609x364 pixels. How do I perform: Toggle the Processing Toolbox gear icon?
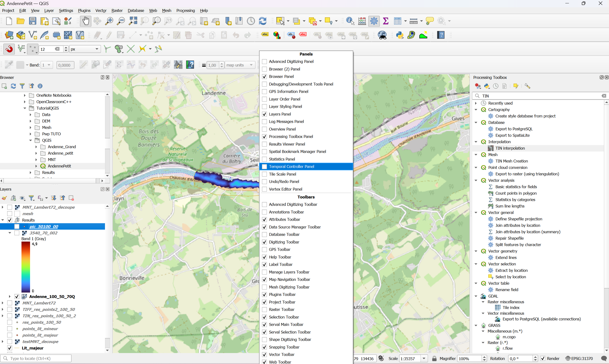coord(374,21)
